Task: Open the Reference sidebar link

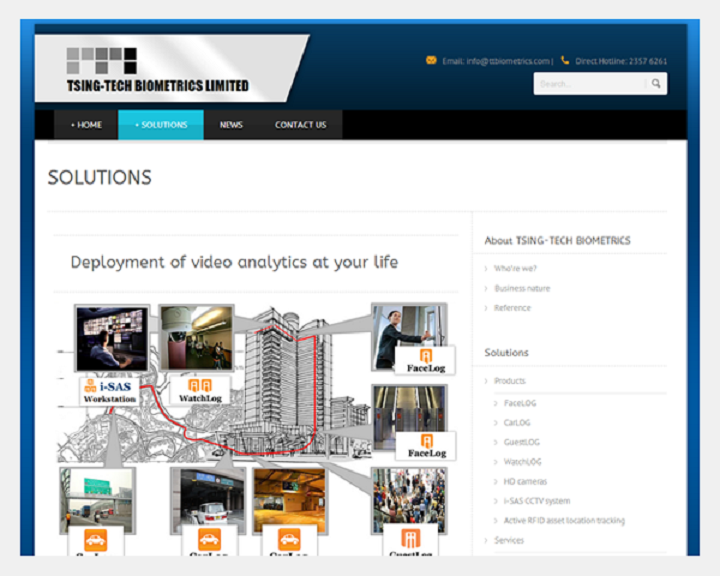Action: [x=512, y=308]
